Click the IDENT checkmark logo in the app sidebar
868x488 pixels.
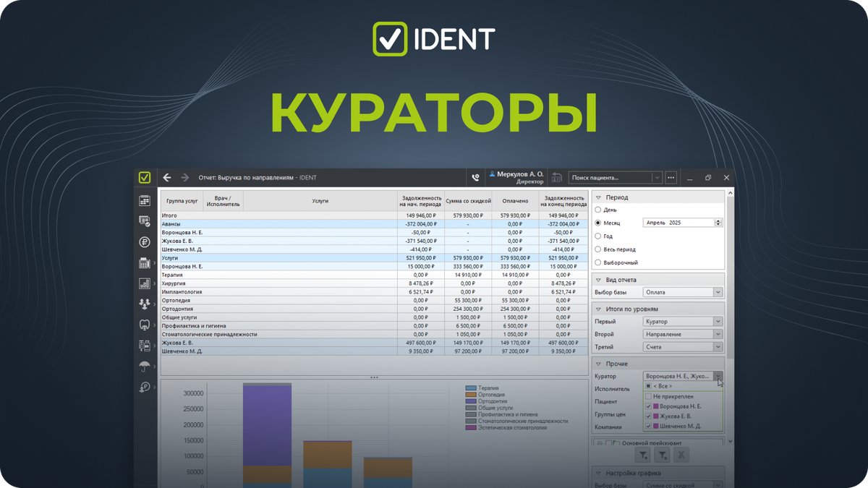click(145, 178)
